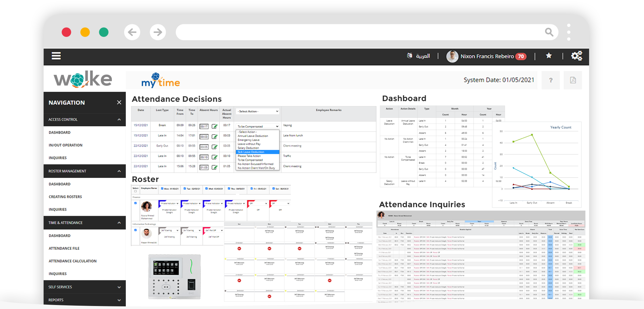Edit absent hours for the Early Out row
This screenshot has width=644, height=309.
pos(215,147)
